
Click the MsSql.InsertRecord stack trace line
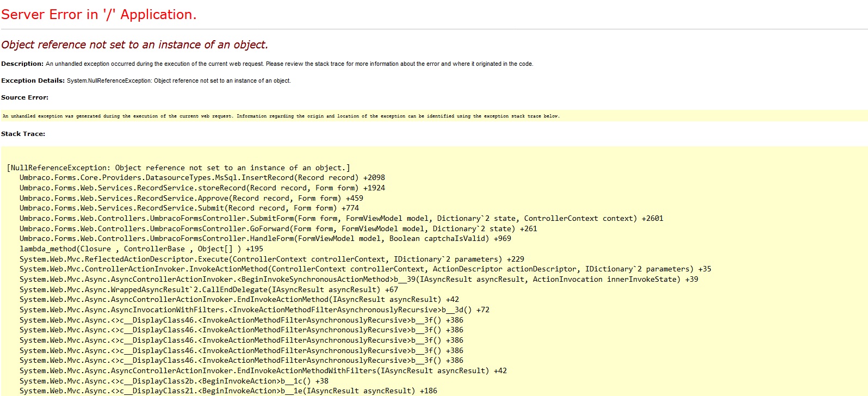pos(202,178)
